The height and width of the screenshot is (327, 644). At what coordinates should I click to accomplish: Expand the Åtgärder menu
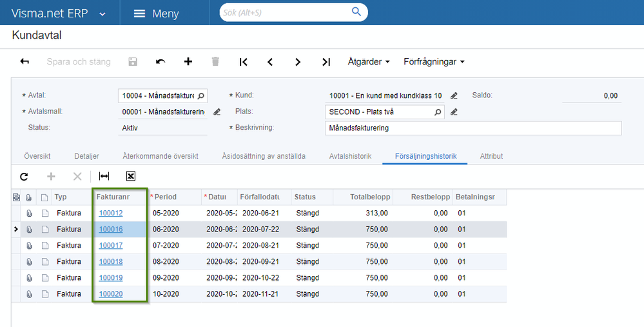point(368,62)
